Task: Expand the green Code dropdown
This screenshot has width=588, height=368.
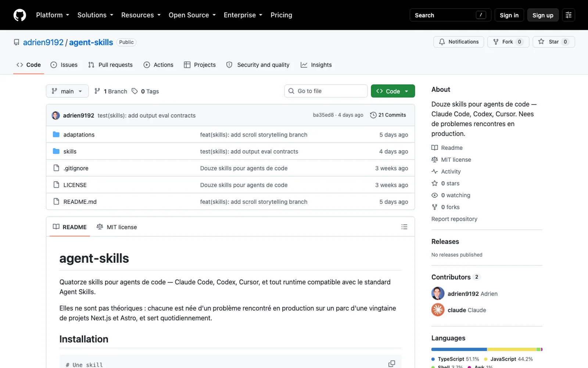Action: tap(392, 91)
